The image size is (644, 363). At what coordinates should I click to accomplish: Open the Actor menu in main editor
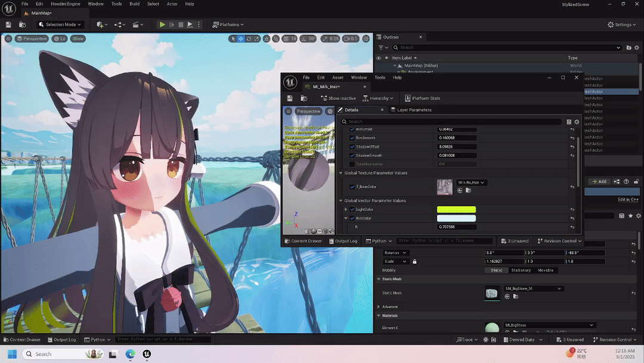click(x=172, y=4)
